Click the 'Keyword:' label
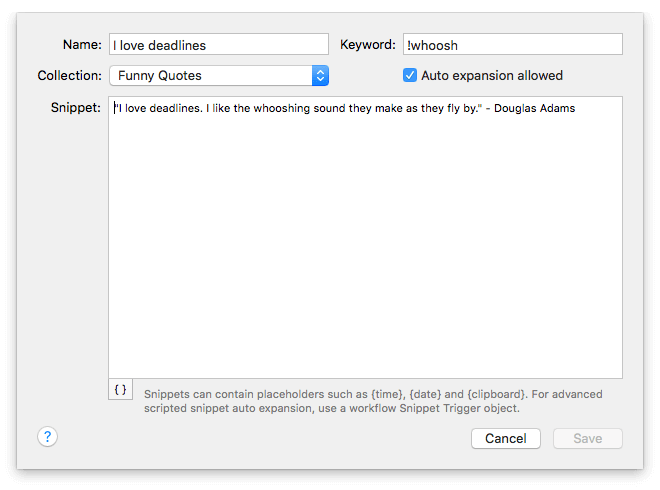This screenshot has height=490, width=660. [x=368, y=44]
